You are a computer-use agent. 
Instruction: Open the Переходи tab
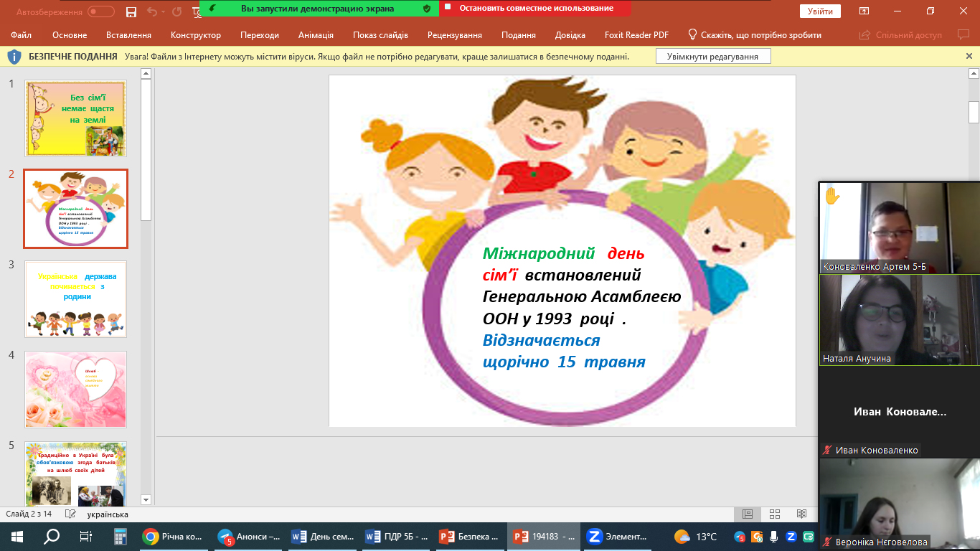point(260,34)
